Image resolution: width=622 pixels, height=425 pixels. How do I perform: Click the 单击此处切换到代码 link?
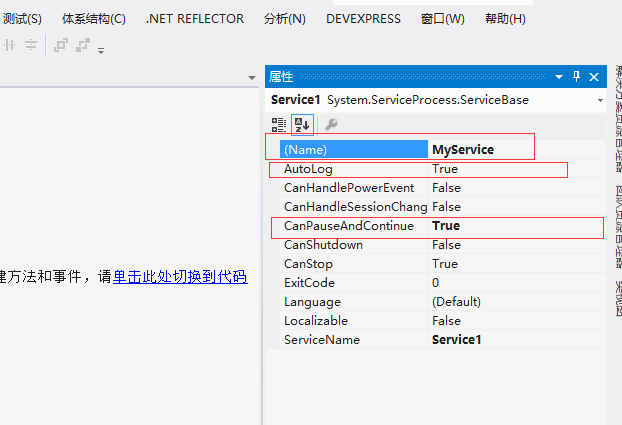pos(179,277)
